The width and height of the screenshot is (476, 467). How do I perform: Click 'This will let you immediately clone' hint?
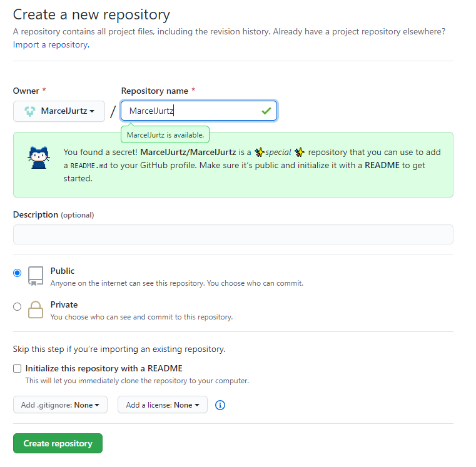[137, 381]
